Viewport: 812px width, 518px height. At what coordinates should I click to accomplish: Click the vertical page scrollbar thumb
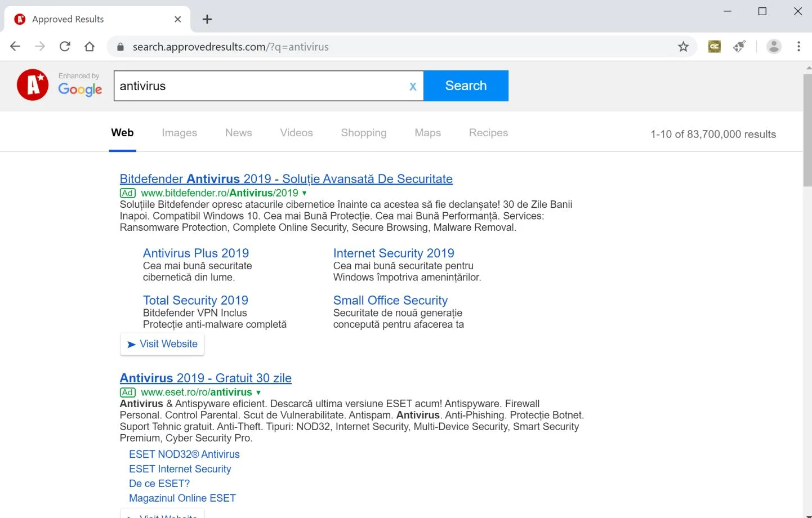click(807, 129)
